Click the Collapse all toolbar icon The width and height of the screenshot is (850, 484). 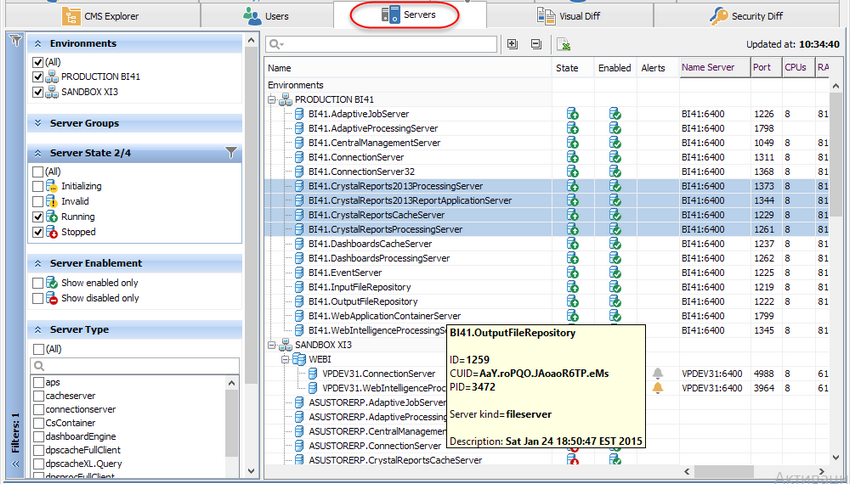(x=536, y=44)
